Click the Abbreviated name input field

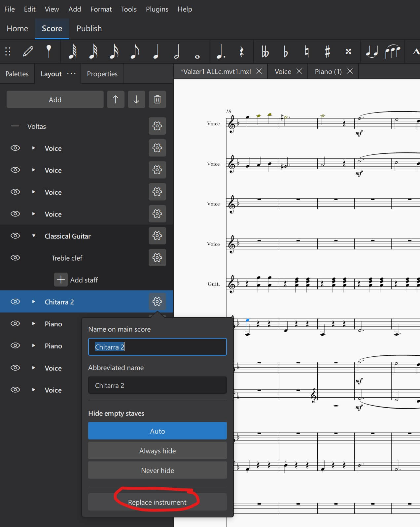(157, 385)
